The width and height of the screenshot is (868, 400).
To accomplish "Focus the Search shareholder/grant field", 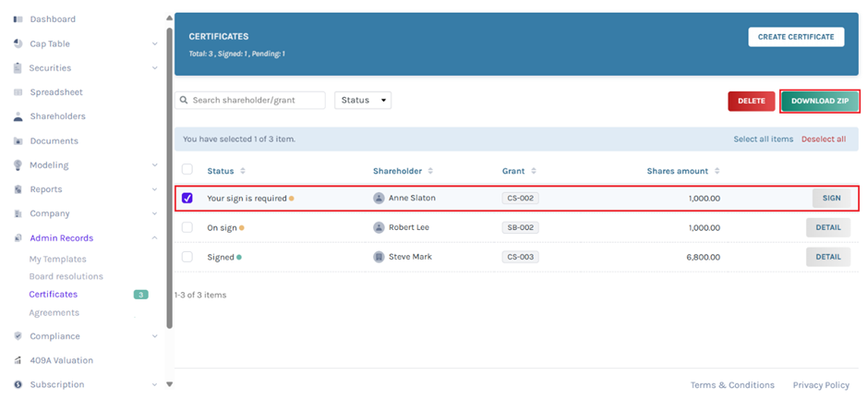I will 250,101.
